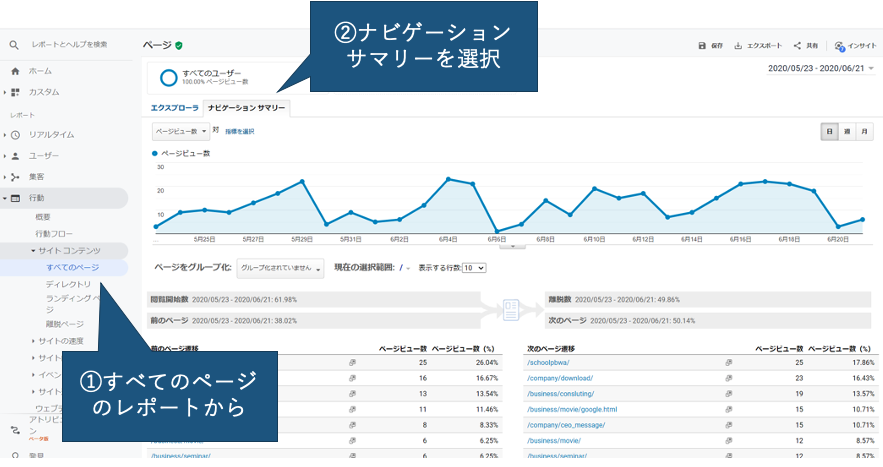The image size is (883, 467).
Task: Click the open-in-new icon for /company/download/ row
Action: click(729, 379)
